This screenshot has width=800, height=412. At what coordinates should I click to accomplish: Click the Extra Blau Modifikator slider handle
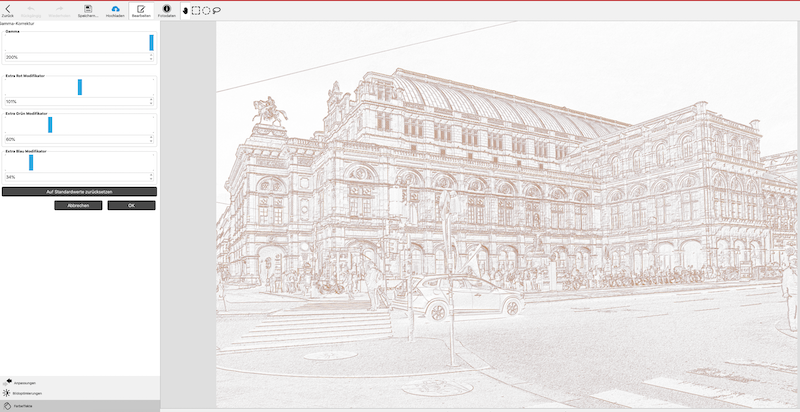[x=31, y=163]
